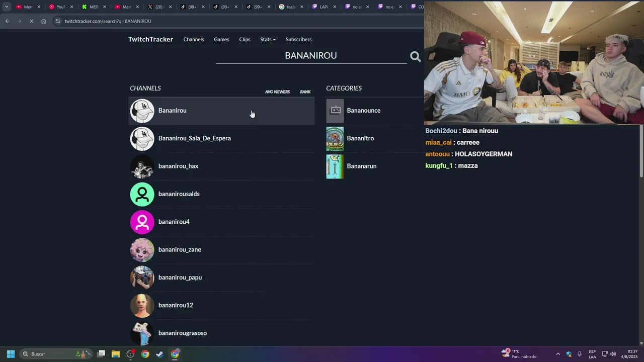Click the green bananirousalds default avatar
Image resolution: width=644 pixels, height=362 pixels.
pyautogui.click(x=142, y=194)
